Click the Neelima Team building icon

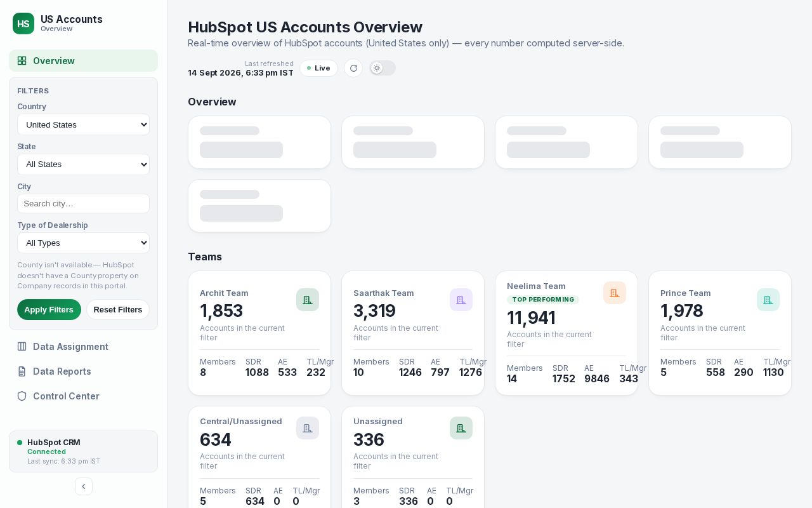click(x=615, y=293)
